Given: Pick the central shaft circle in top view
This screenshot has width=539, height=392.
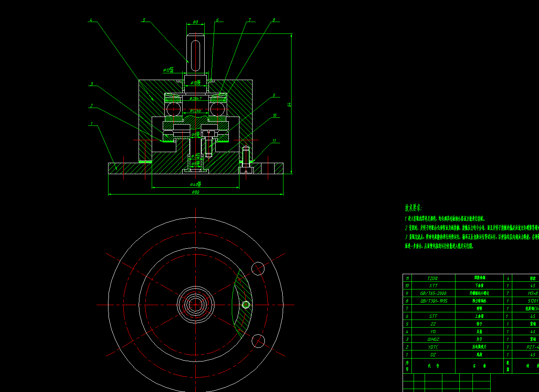Looking at the screenshot, I should [195, 304].
